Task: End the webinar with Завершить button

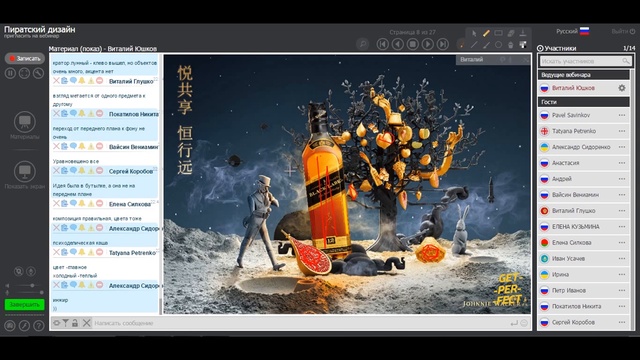Action: [24, 304]
